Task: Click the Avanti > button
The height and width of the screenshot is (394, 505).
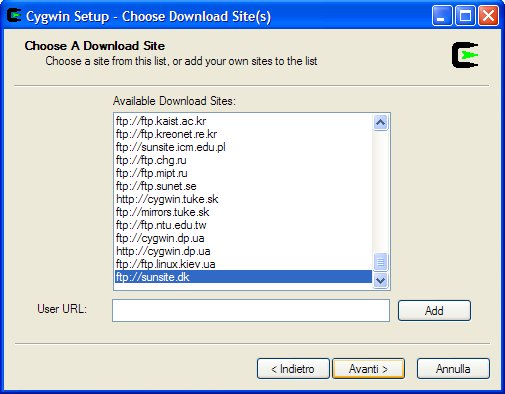Action: (x=368, y=369)
